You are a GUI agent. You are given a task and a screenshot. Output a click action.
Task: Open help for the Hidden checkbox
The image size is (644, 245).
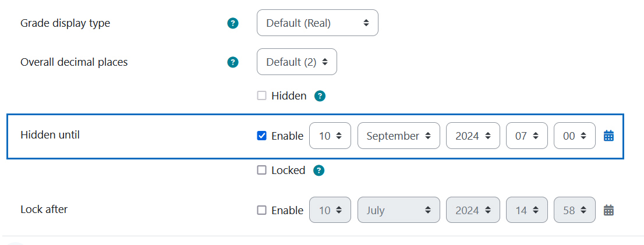click(x=320, y=96)
